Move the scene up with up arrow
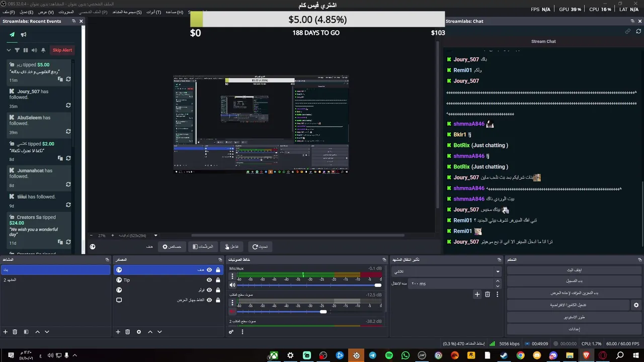This screenshot has height=362, width=644. 37,332
